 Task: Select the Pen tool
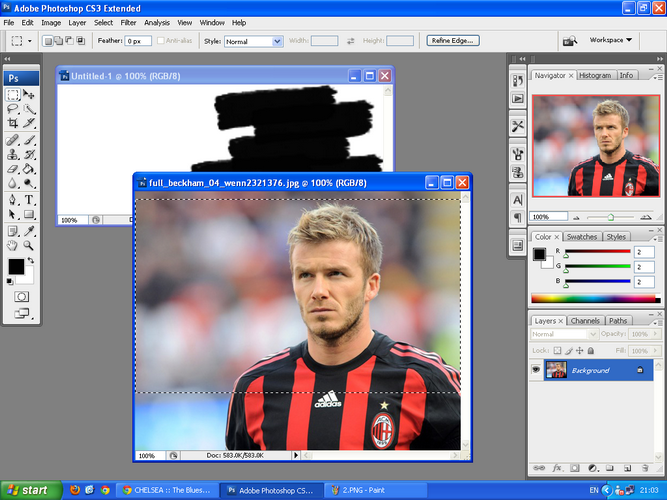point(13,200)
